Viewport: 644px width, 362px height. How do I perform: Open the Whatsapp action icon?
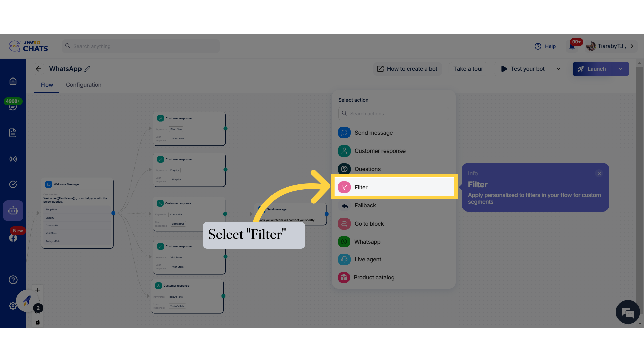pyautogui.click(x=344, y=241)
